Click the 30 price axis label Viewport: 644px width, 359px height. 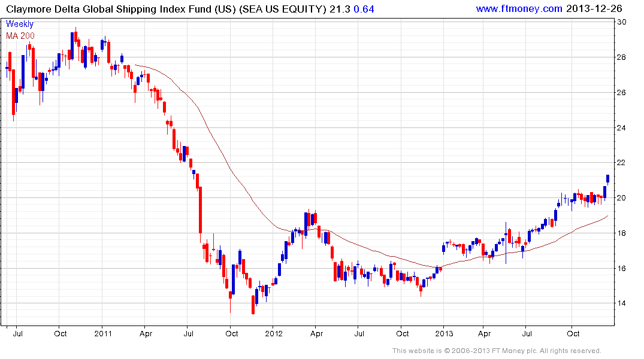621,22
